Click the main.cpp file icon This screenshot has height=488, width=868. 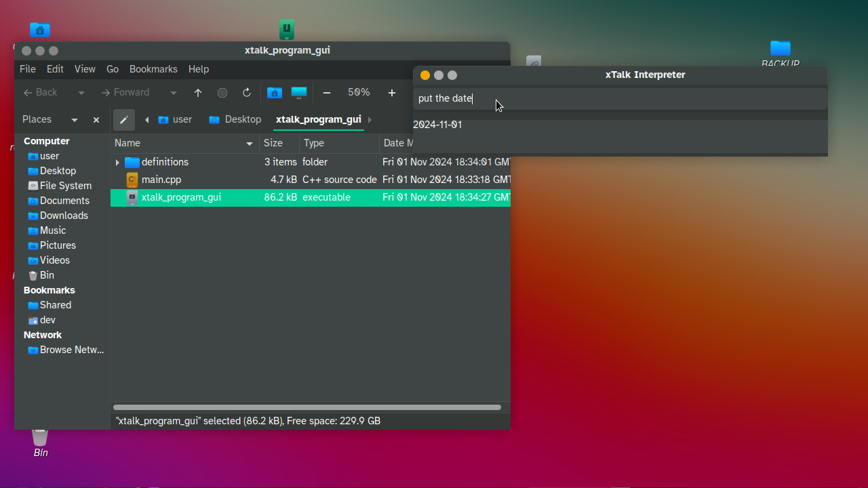point(132,180)
